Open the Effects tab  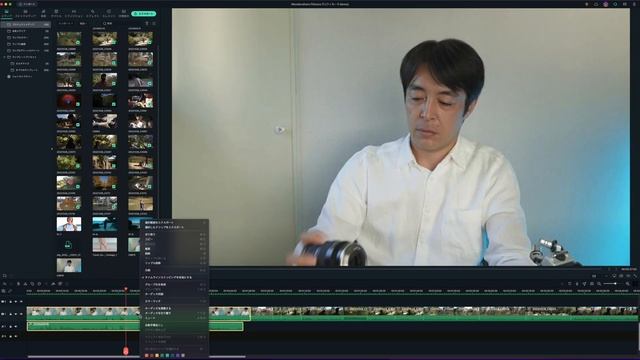pyautogui.click(x=93, y=13)
